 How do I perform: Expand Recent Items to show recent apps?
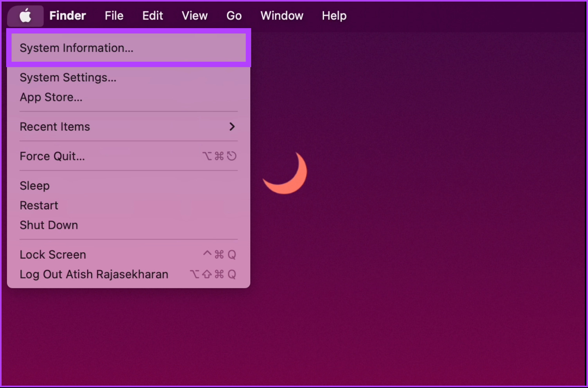pyautogui.click(x=55, y=126)
